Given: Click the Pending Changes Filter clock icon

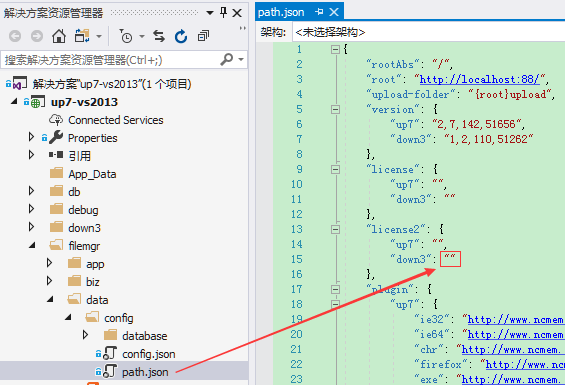Looking at the screenshot, I should 126,36.
